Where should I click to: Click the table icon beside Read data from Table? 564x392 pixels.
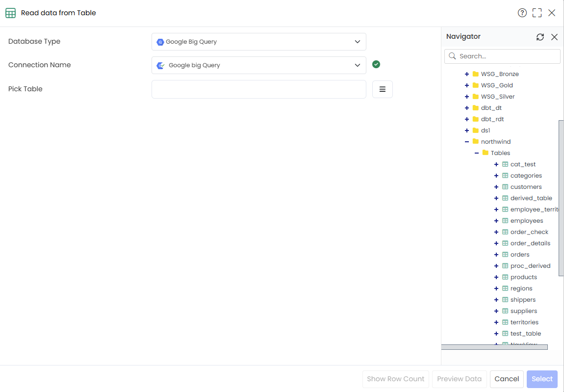[x=10, y=13]
